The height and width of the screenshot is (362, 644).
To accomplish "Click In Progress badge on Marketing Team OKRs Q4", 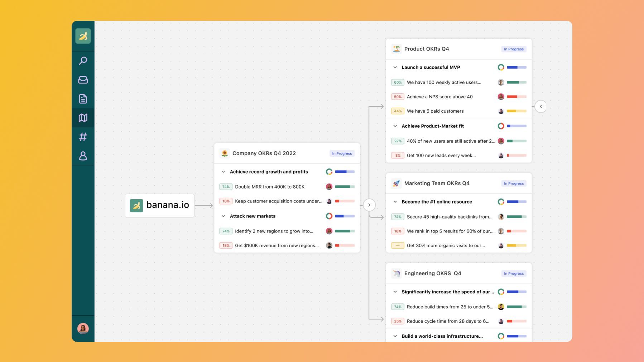I will pos(514,184).
